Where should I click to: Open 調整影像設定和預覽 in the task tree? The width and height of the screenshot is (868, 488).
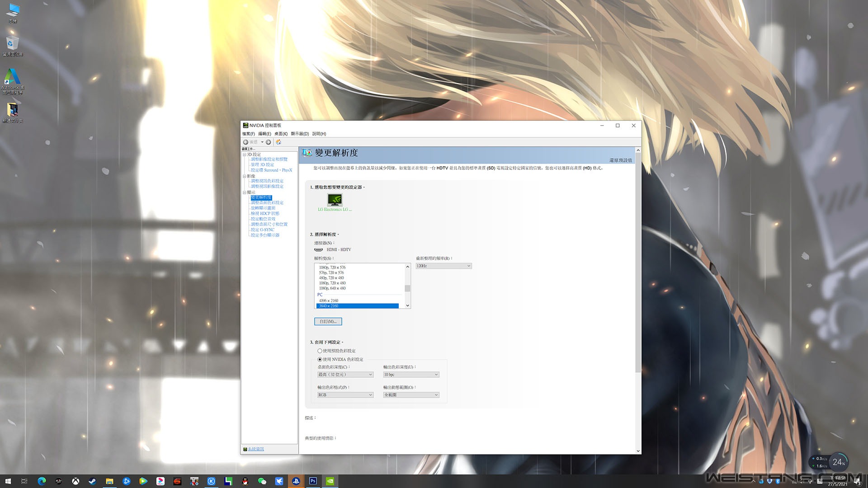point(269,160)
